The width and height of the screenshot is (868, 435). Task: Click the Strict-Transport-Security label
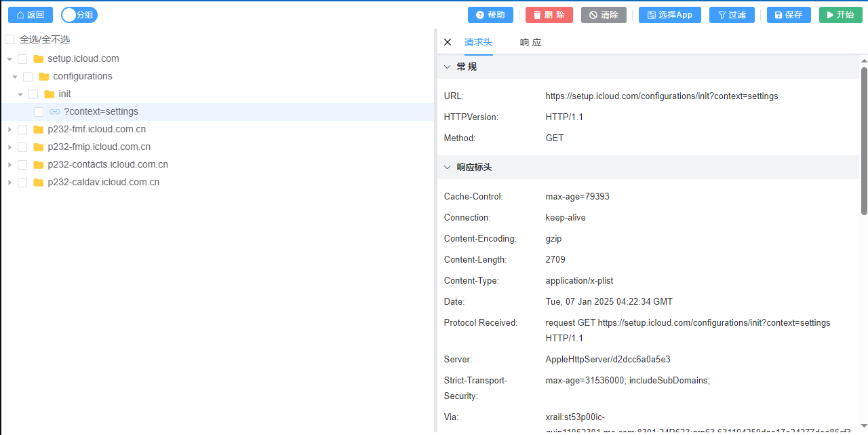[x=475, y=388]
